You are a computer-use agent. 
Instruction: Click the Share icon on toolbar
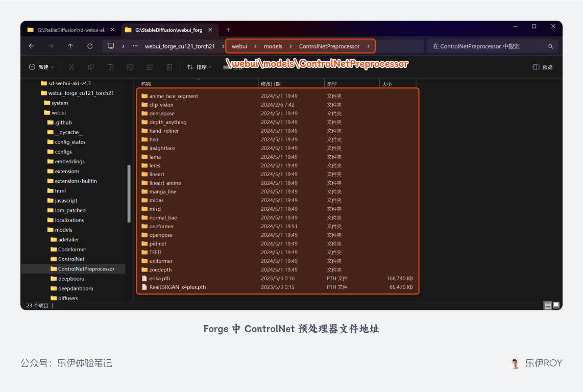(x=149, y=67)
